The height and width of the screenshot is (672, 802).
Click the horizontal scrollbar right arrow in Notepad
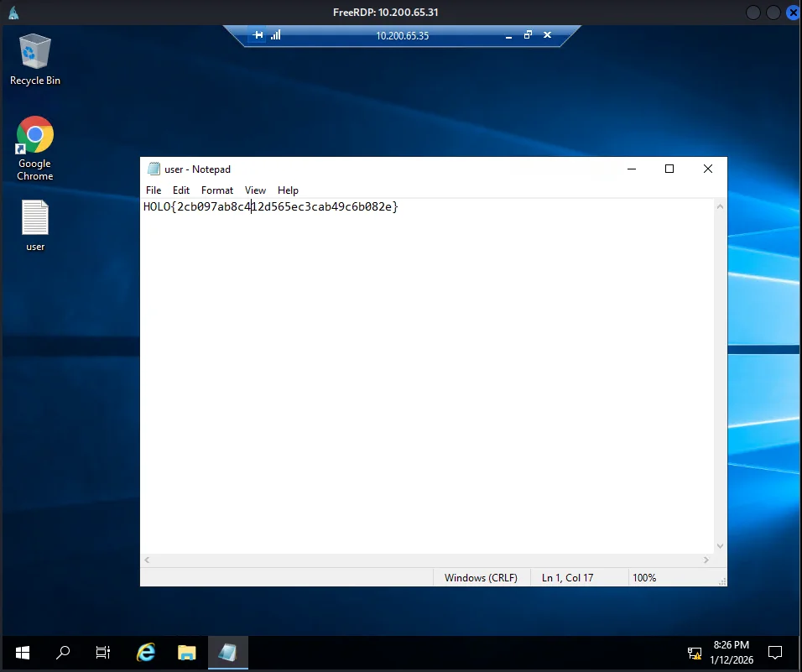[706, 560]
